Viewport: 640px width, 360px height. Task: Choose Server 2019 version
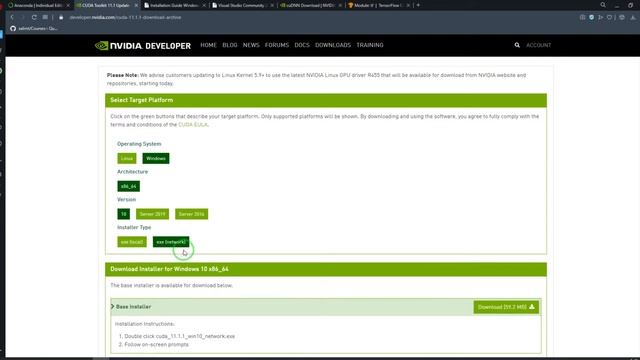(x=152, y=214)
